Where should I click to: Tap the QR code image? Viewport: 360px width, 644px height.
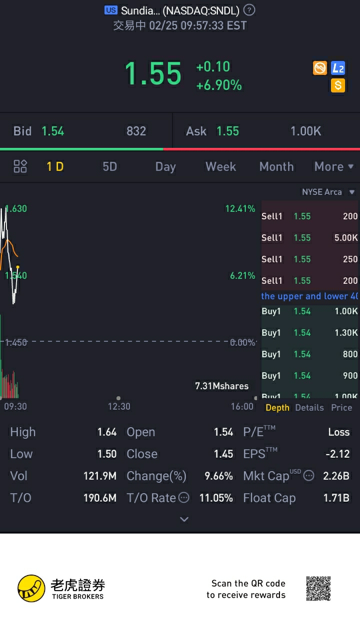coord(318,589)
